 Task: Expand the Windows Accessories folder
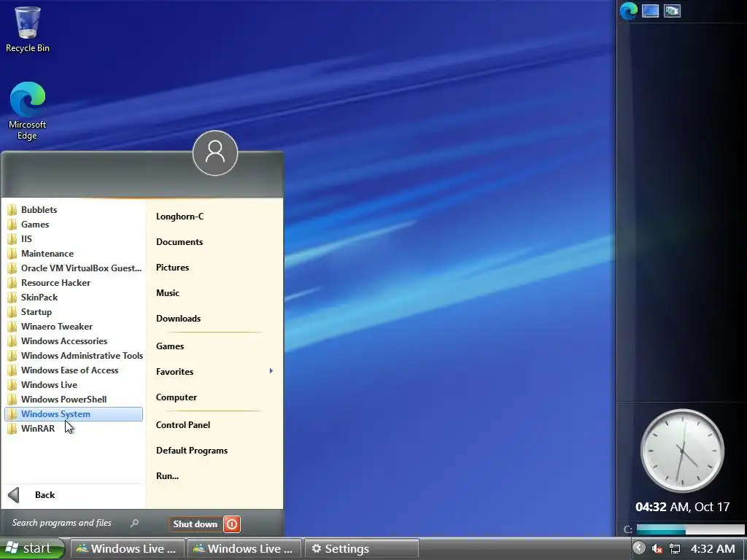[74, 341]
